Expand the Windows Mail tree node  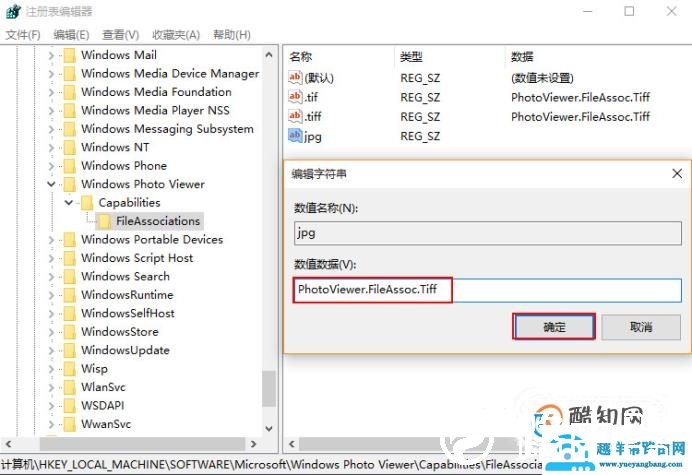click(51, 55)
